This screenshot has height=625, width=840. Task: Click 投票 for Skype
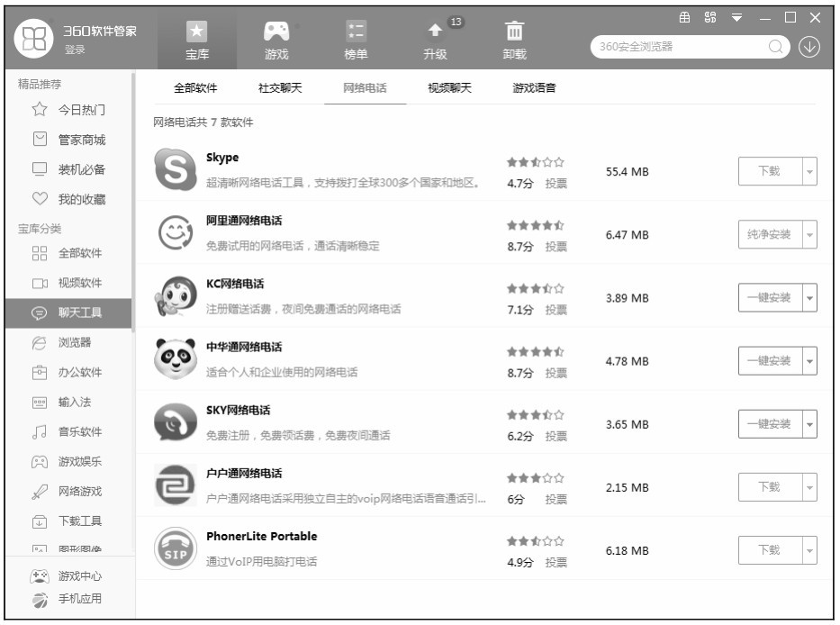pyautogui.click(x=556, y=184)
